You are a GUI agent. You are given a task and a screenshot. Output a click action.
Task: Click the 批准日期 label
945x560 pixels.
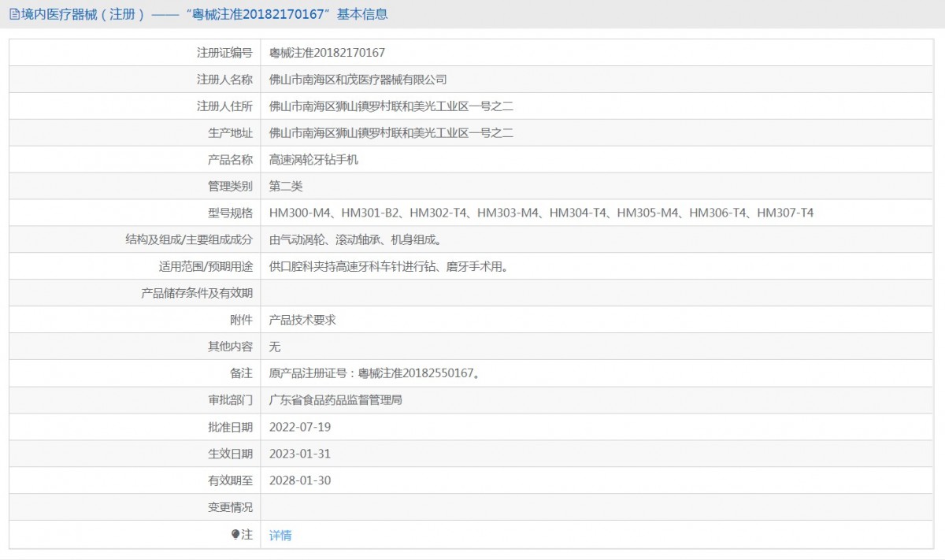tap(230, 428)
